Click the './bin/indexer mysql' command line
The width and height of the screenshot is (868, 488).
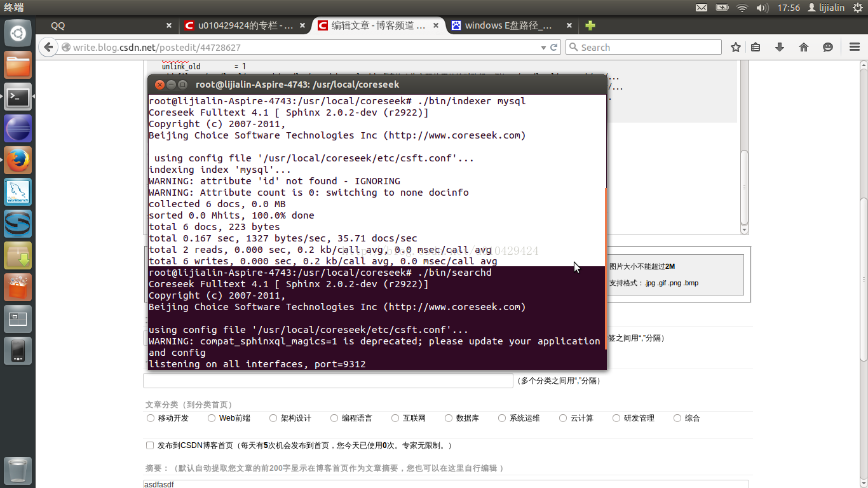click(x=337, y=101)
